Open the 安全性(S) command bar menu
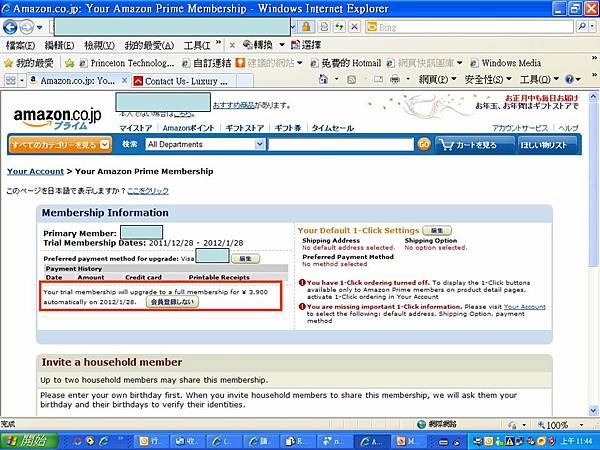This screenshot has height=450, width=600. (x=488, y=79)
